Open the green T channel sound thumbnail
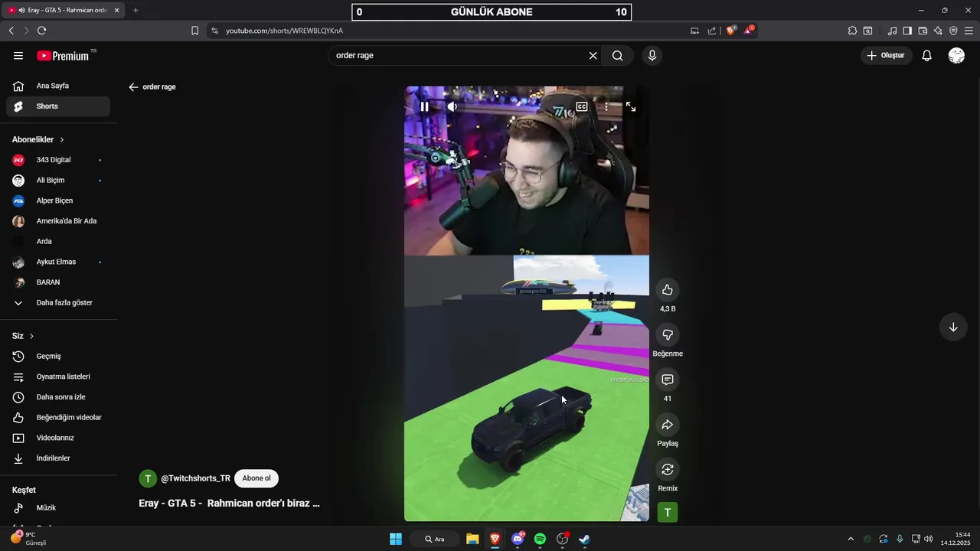The image size is (980, 551). pos(668,513)
